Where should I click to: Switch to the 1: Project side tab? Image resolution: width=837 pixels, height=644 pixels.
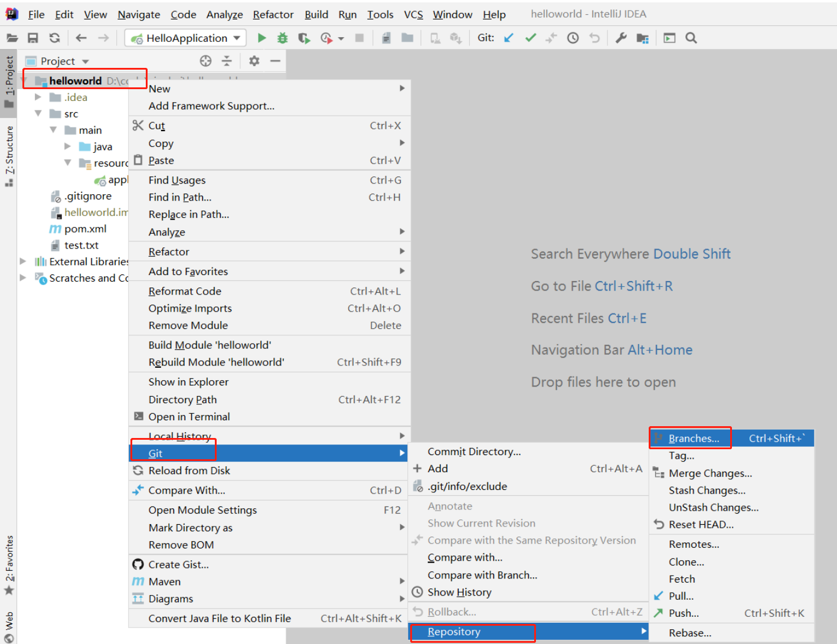pos(9,82)
